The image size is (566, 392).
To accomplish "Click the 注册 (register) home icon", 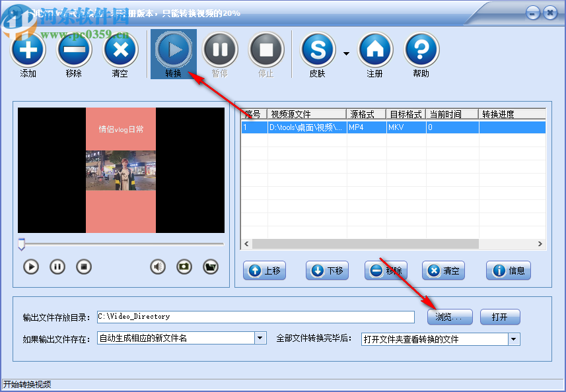I will tap(375, 50).
